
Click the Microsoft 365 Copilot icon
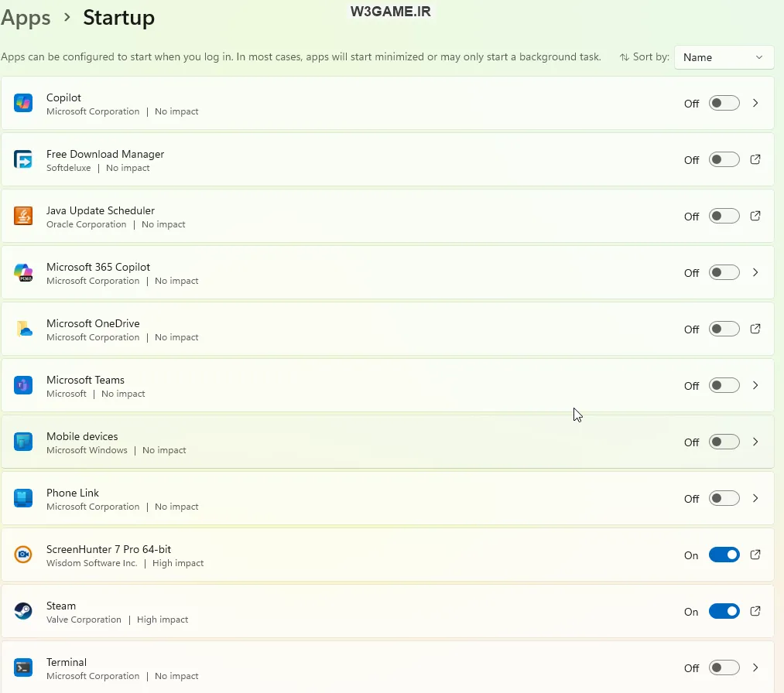click(x=23, y=272)
